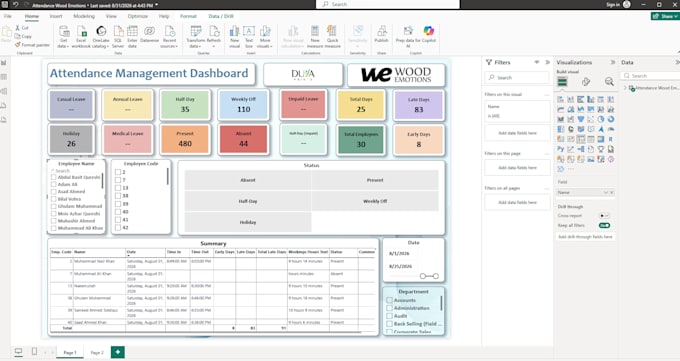
Task: Collapse the Visualizations pane
Action: [x=612, y=62]
